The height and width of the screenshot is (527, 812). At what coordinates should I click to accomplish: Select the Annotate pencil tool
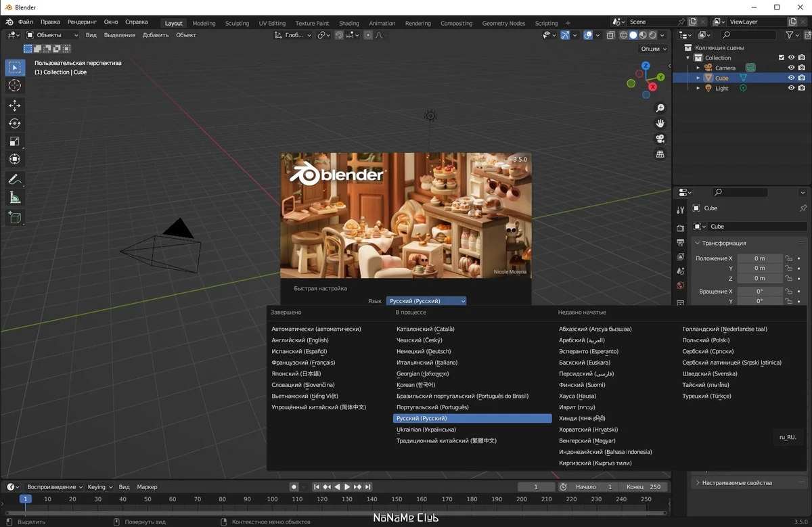(15, 180)
